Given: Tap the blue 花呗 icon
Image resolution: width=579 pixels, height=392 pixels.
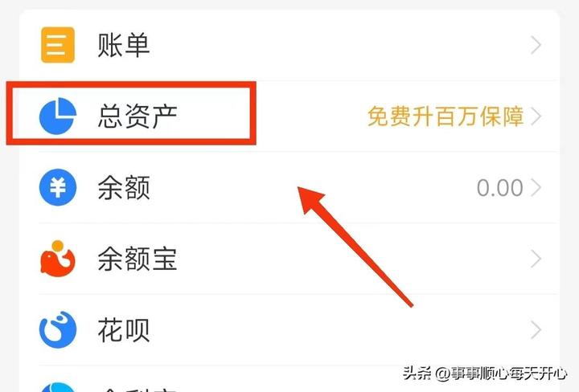Looking at the screenshot, I should pyautogui.click(x=58, y=329).
